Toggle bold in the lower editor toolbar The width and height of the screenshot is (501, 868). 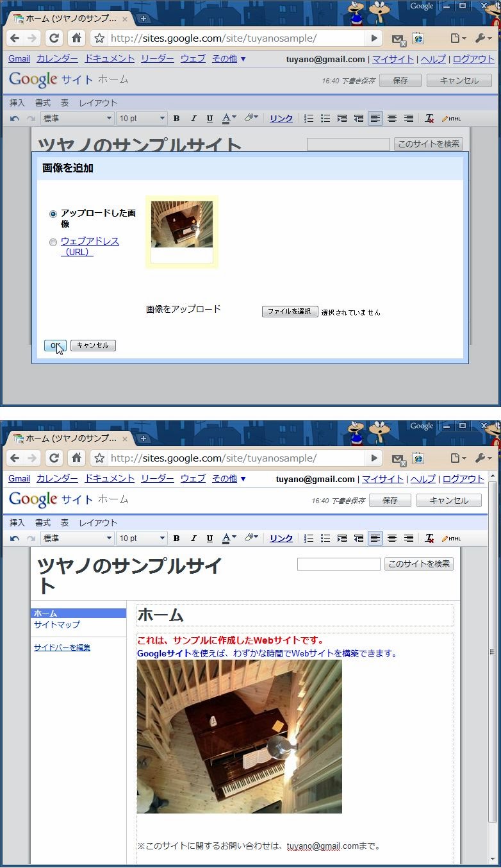point(176,538)
